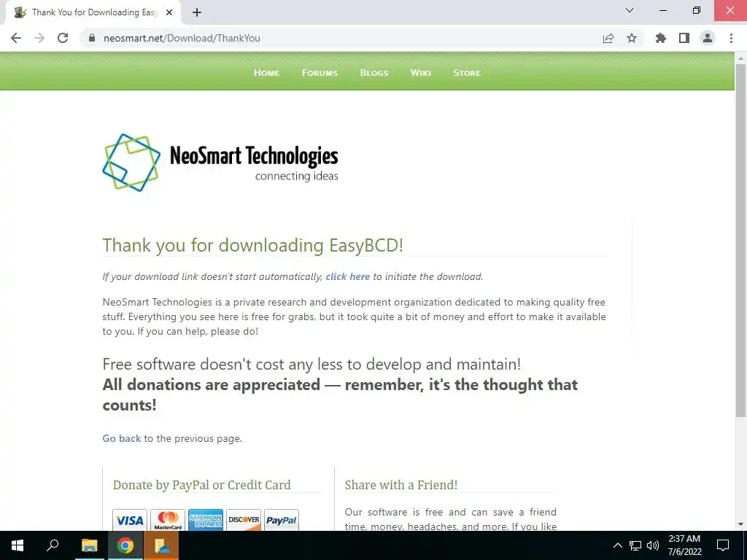Click the scrollbar up arrow
This screenshot has height=560, width=747.
click(x=740, y=58)
